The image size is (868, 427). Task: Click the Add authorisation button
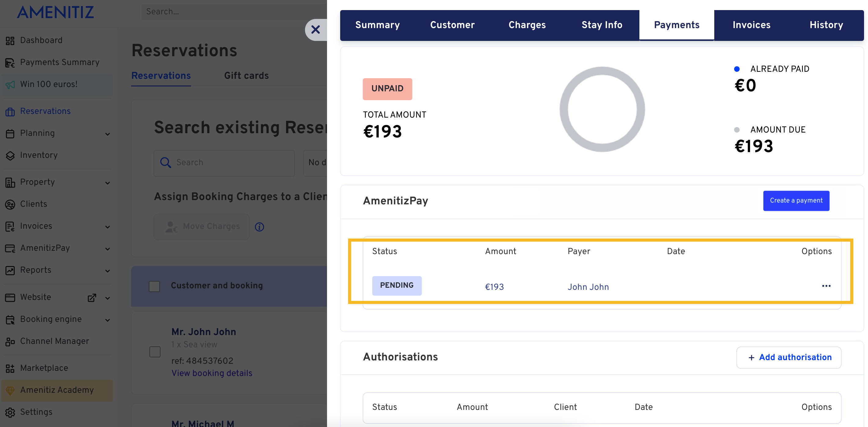pos(789,358)
